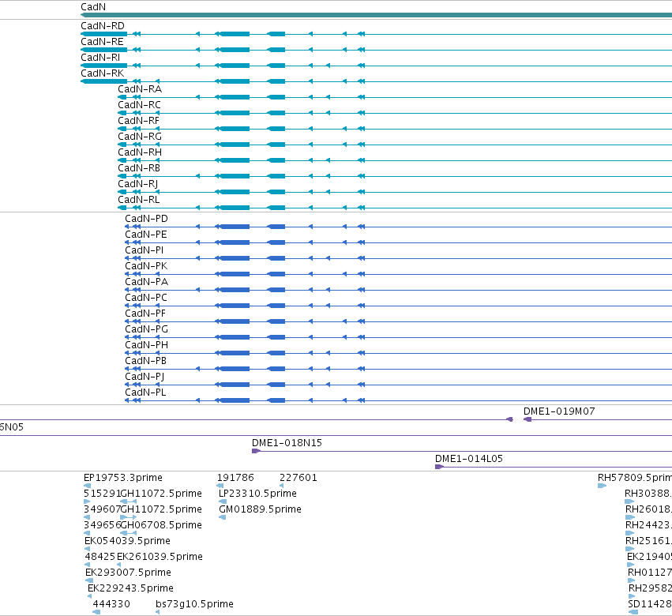Click the CadN-PL label

pos(145,393)
